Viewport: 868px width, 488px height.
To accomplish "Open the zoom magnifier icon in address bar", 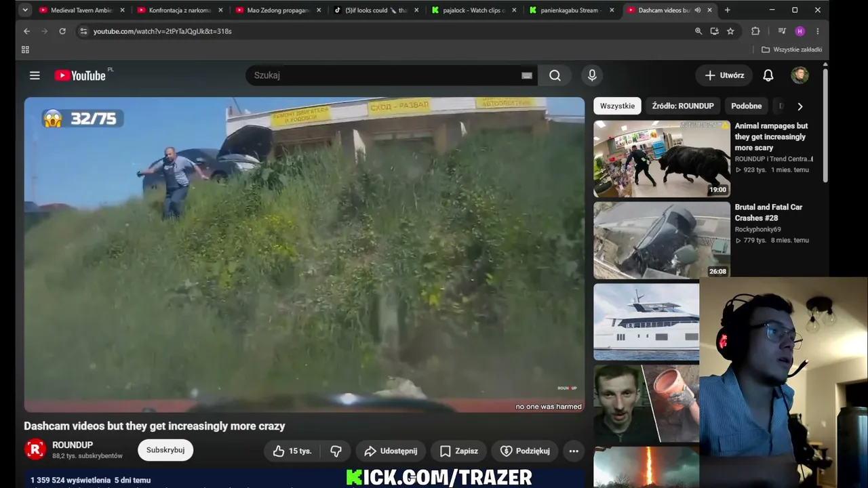I will point(698,31).
